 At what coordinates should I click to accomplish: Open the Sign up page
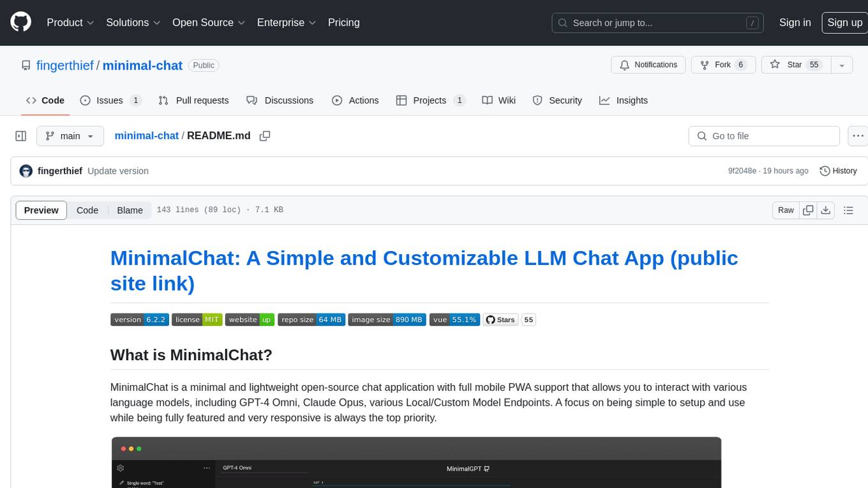coord(844,22)
